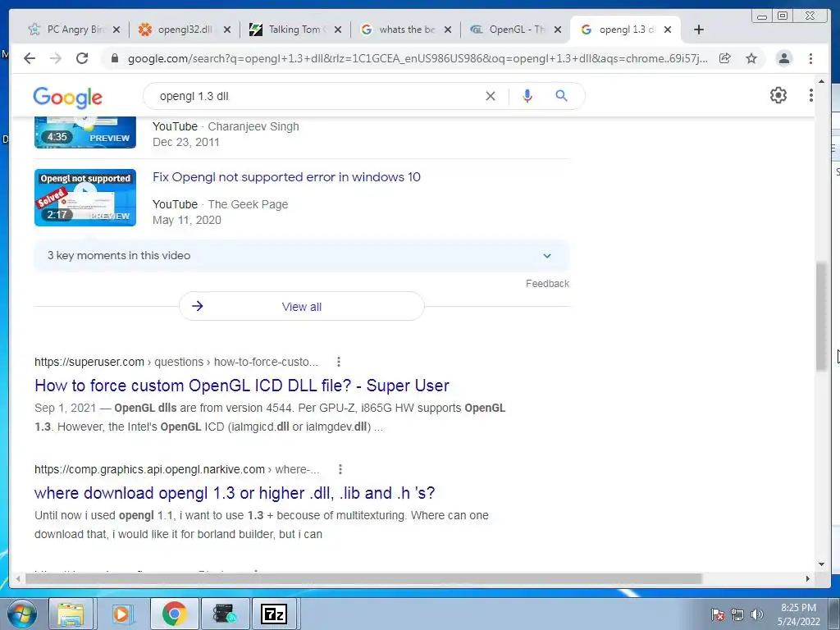Open options dots for superuser.com result
Screen dimensions: 840x630
(339, 362)
